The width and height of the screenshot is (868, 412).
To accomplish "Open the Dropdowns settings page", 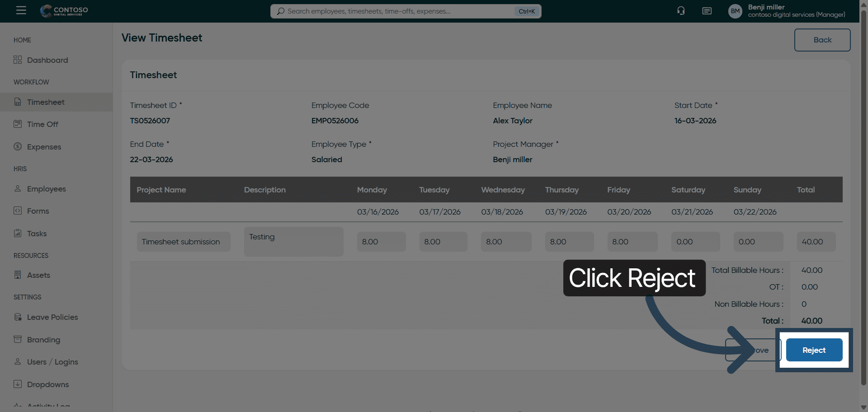I will (x=48, y=384).
